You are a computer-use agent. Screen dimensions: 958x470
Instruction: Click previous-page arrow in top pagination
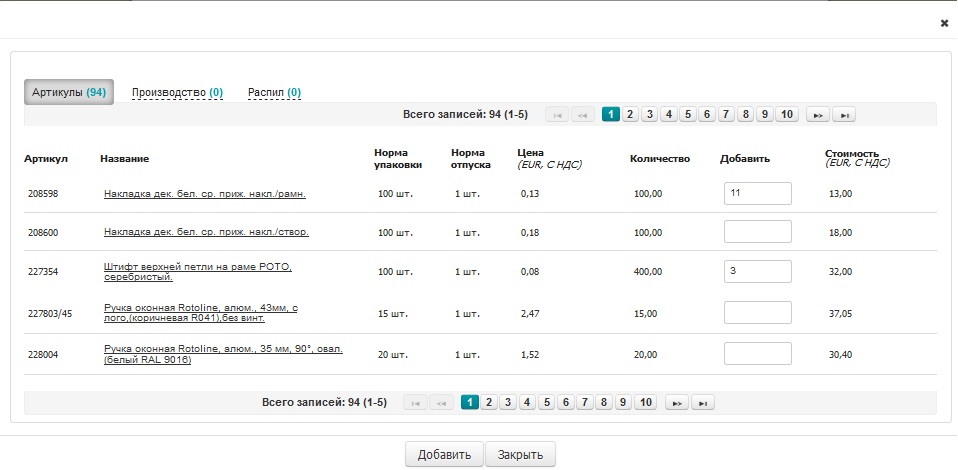click(582, 115)
